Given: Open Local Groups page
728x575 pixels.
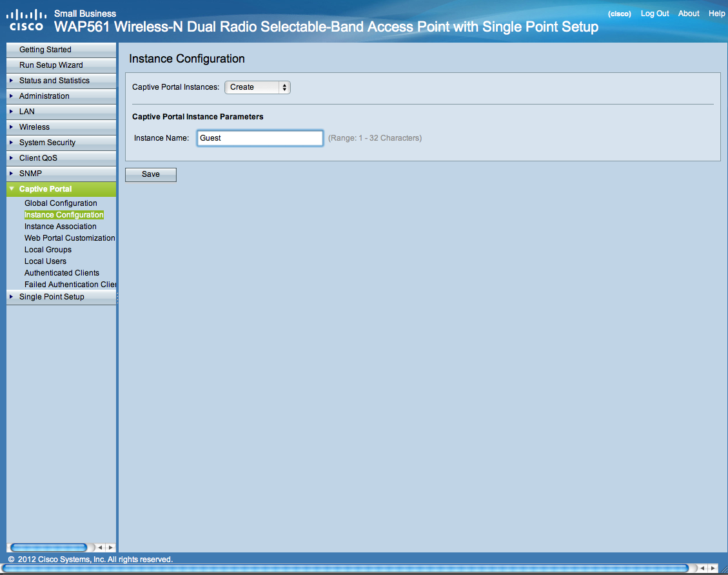Looking at the screenshot, I should tap(48, 250).
